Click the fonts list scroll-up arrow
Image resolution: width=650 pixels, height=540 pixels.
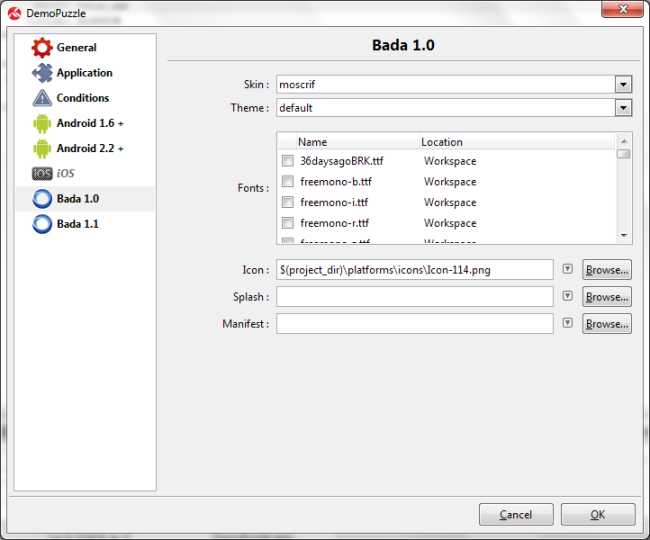point(624,141)
